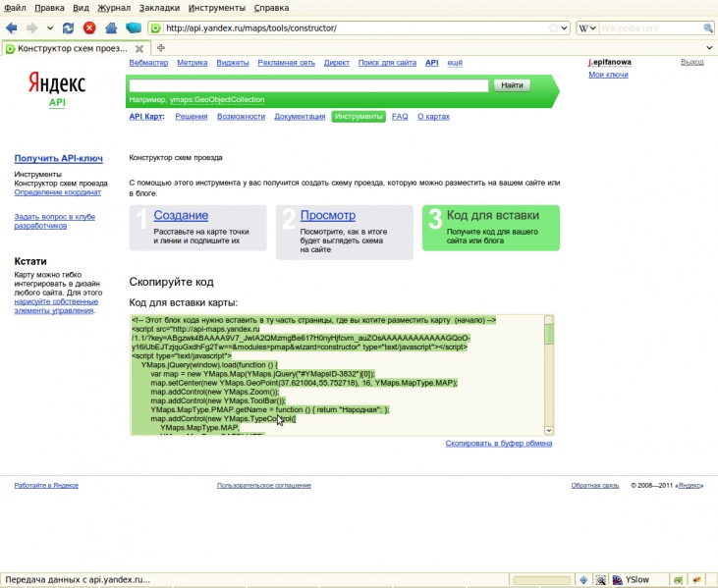
Task: Expand the URL bar history dropdown
Action: [565, 27]
